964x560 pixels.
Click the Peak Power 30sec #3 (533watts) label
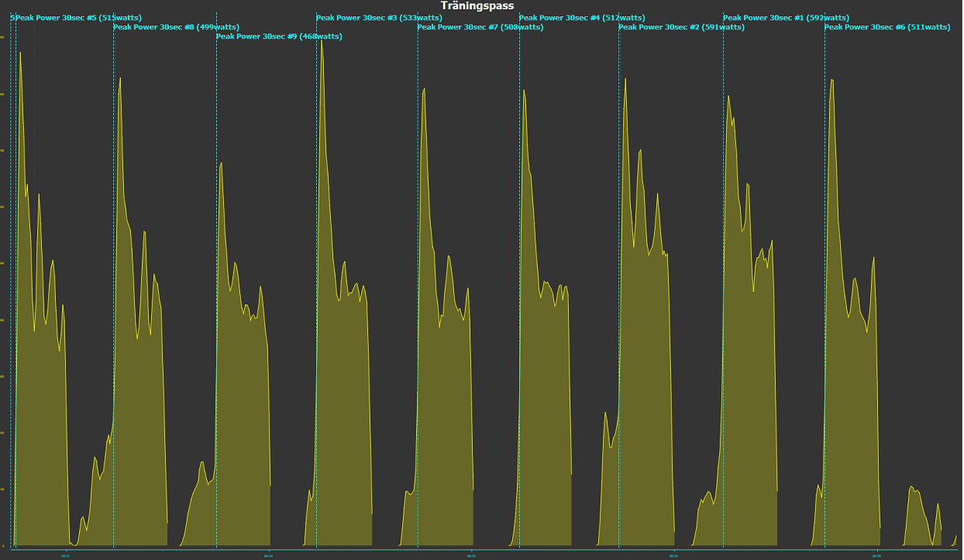(x=379, y=18)
